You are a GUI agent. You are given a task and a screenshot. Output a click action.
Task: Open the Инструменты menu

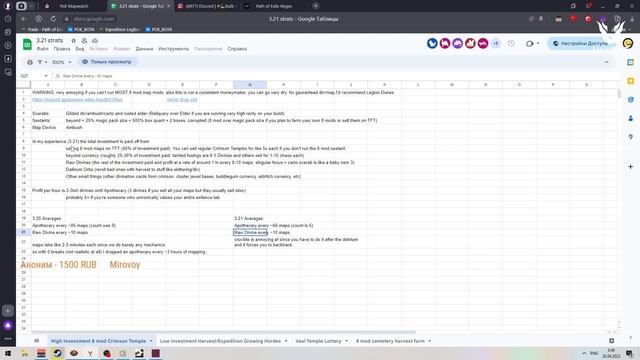(173, 49)
